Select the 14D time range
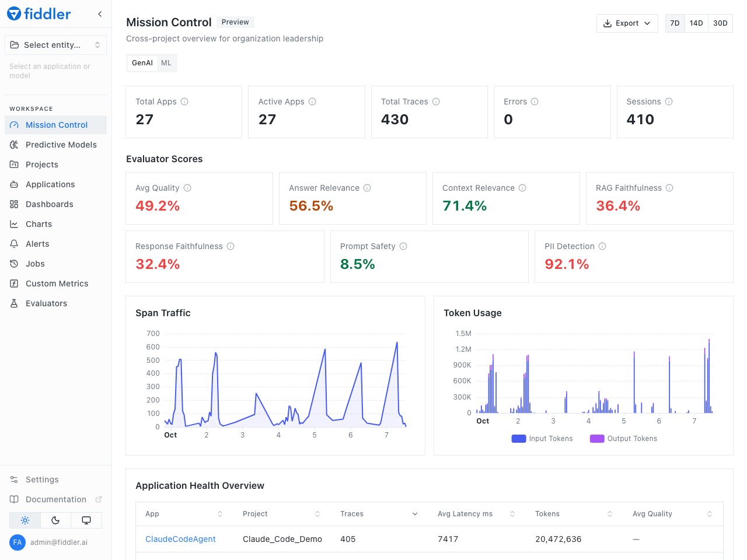The width and height of the screenshot is (747, 560). click(x=696, y=23)
